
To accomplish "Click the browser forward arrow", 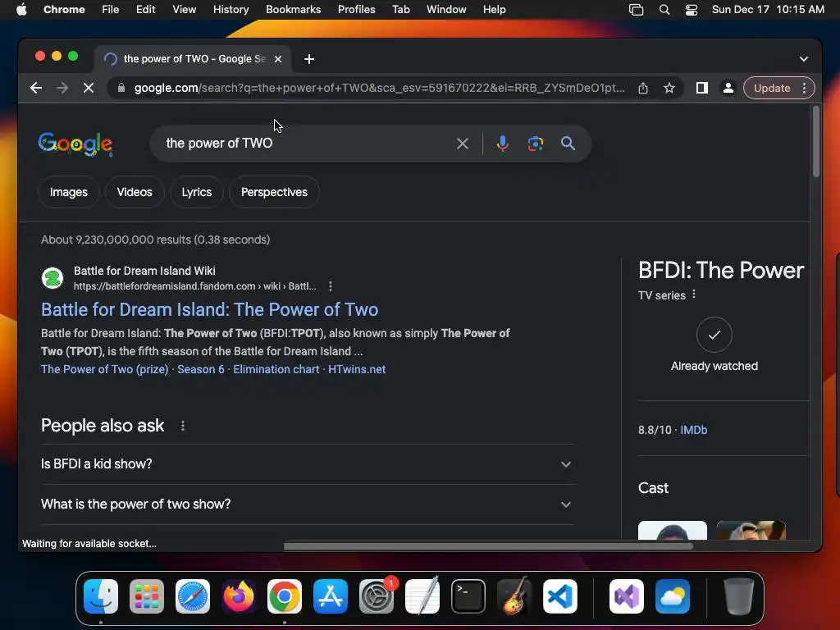I will coord(62,88).
